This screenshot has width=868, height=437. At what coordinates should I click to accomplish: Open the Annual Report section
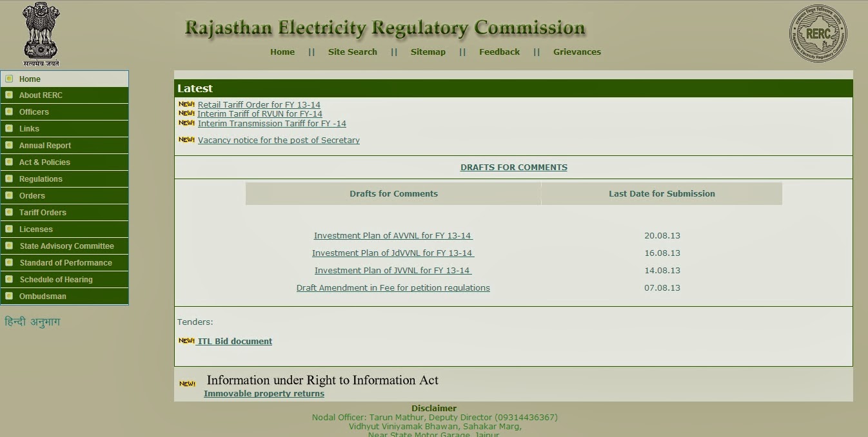[x=64, y=145]
